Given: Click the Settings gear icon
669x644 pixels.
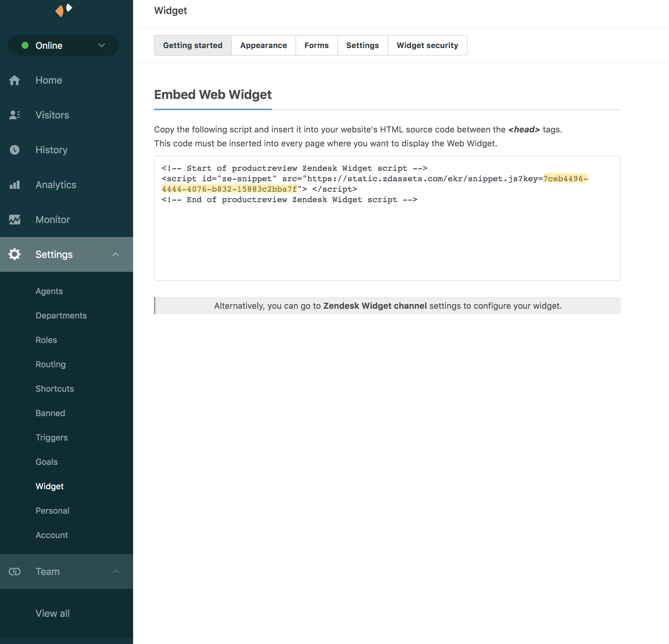Looking at the screenshot, I should 15,254.
